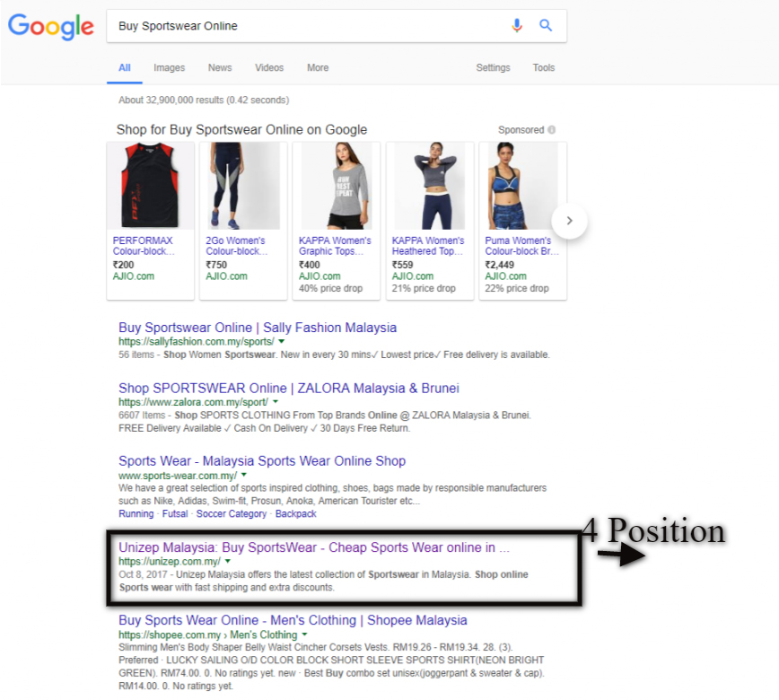Open the Futsal sitelink
The image size is (779, 700).
(x=175, y=513)
